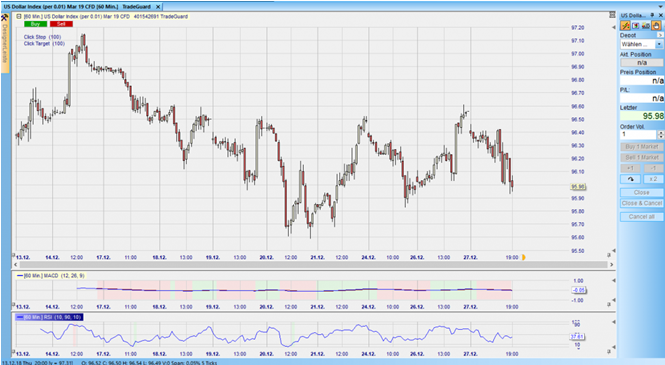This screenshot has width=665, height=365.
Task: Click Sell 1 Market button
Action: (x=642, y=157)
